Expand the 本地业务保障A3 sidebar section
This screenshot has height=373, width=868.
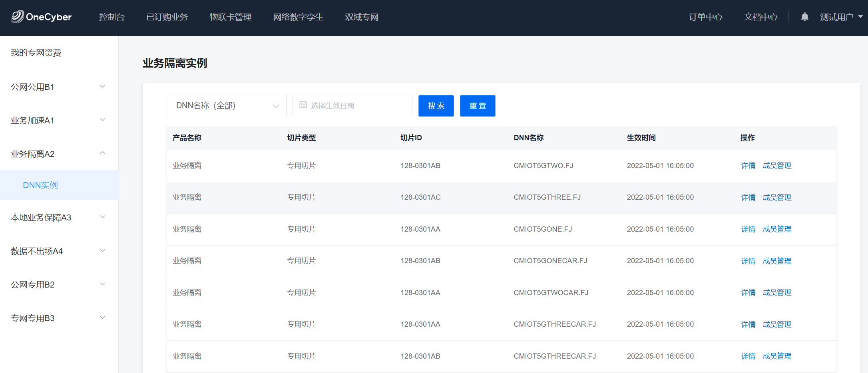pos(59,217)
